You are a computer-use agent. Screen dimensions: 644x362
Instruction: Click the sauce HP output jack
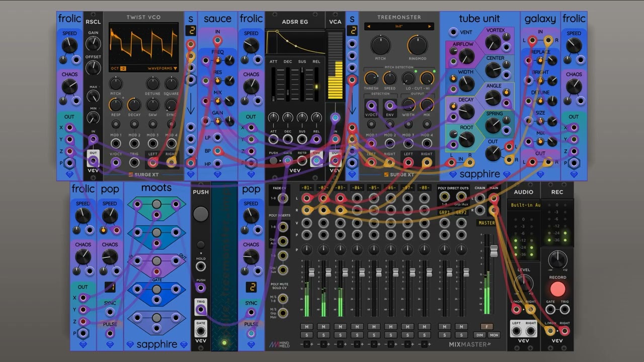tap(217, 163)
